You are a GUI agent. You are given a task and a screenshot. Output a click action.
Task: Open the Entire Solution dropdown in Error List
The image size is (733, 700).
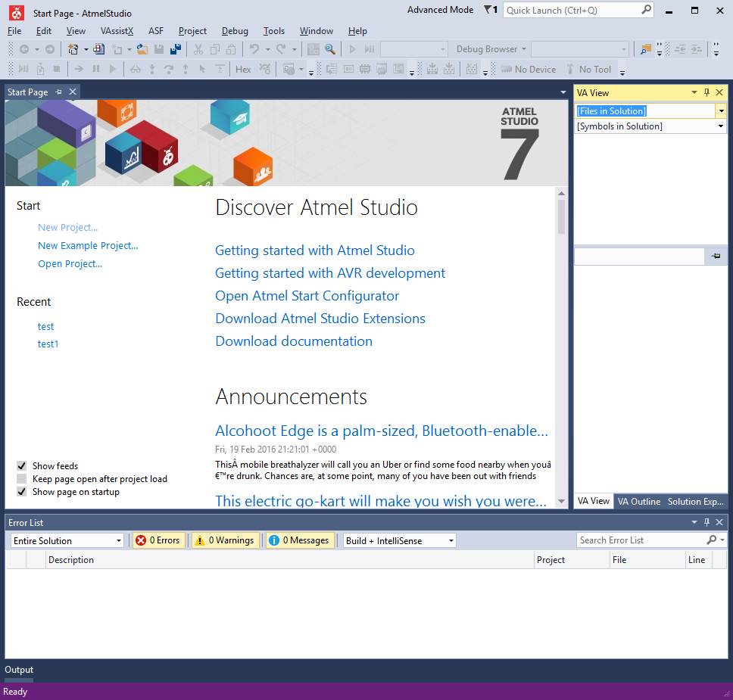[x=117, y=540]
